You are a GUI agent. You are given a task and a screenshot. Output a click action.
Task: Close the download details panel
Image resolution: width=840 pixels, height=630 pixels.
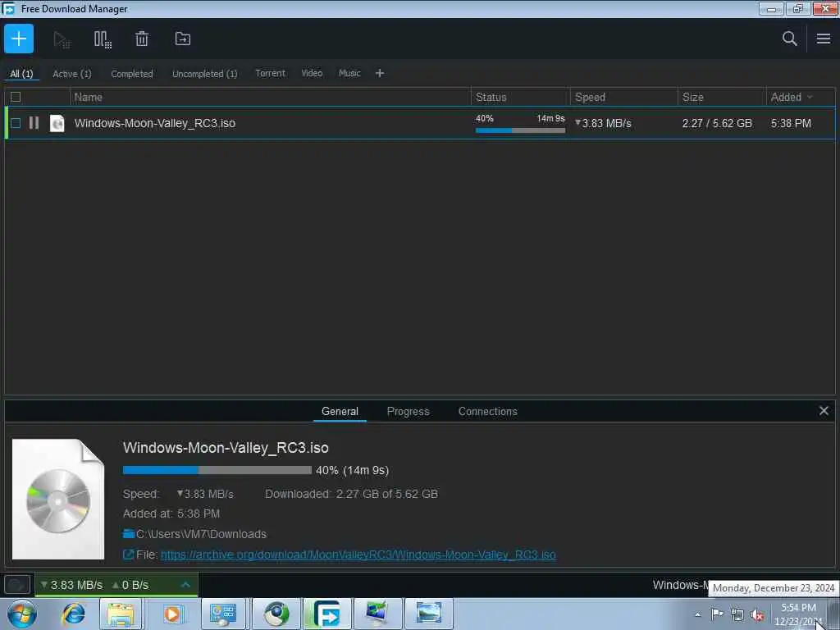[x=824, y=410]
